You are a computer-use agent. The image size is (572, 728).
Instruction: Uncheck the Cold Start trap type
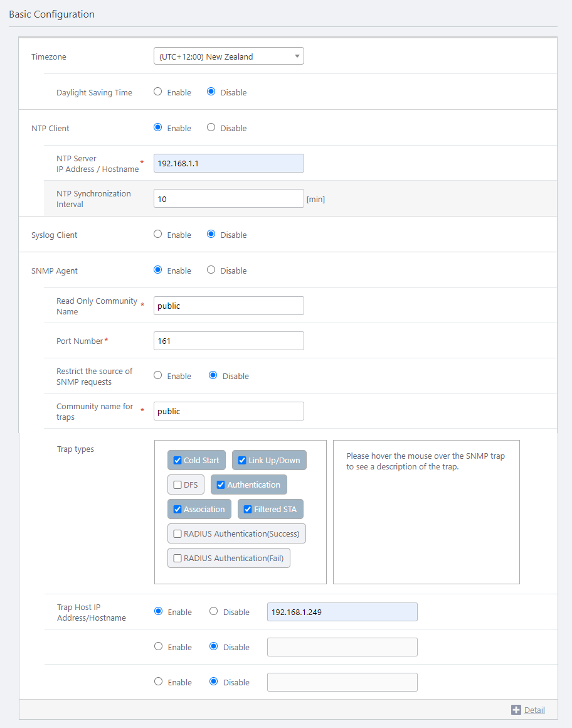point(178,460)
